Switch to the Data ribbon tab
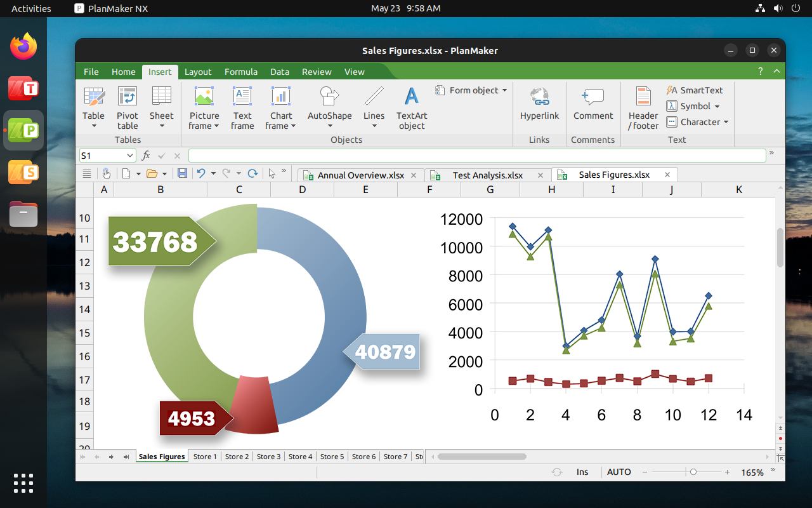 point(280,72)
